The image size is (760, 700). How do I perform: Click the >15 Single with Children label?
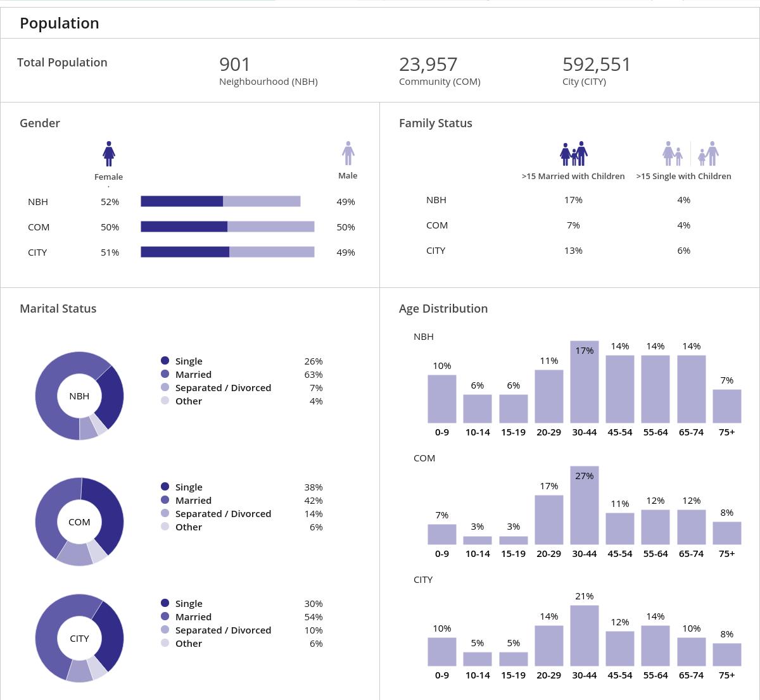pyautogui.click(x=683, y=177)
